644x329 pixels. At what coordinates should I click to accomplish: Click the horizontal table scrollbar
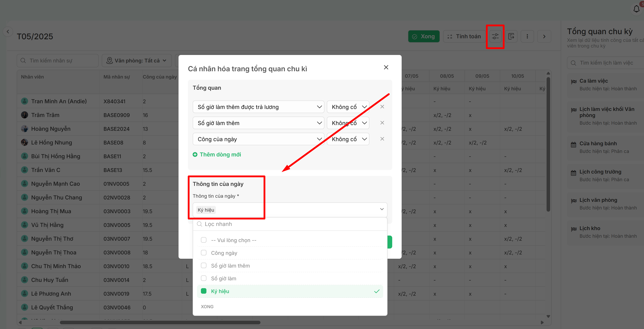click(160, 323)
